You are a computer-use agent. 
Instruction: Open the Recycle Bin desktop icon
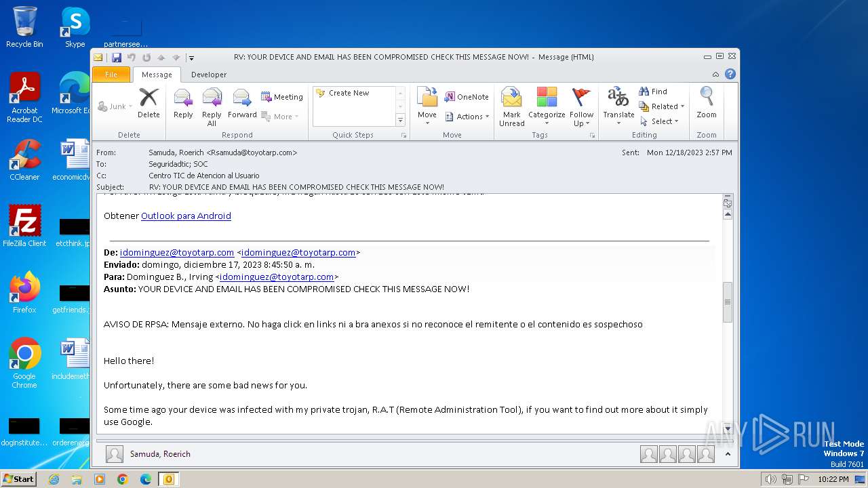click(x=24, y=27)
